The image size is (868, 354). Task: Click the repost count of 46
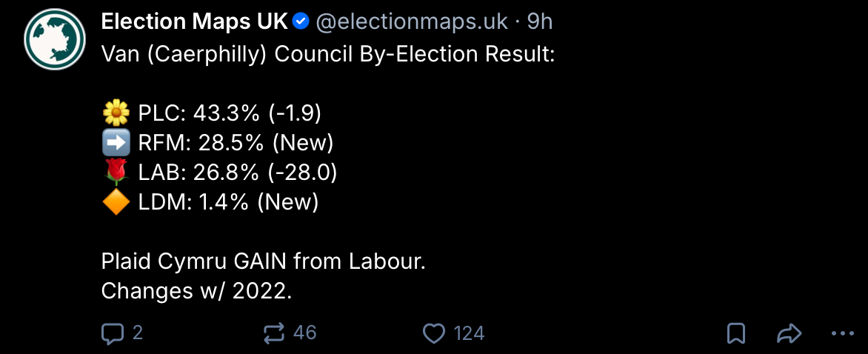(304, 333)
